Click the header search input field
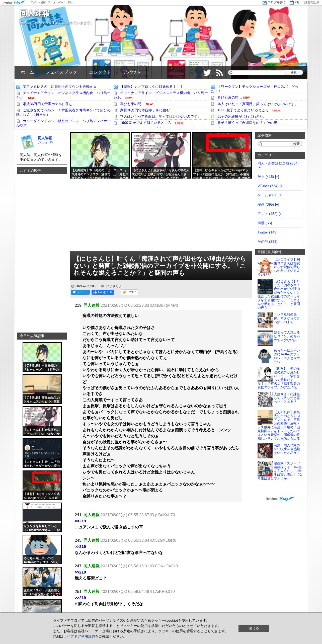 256,72
